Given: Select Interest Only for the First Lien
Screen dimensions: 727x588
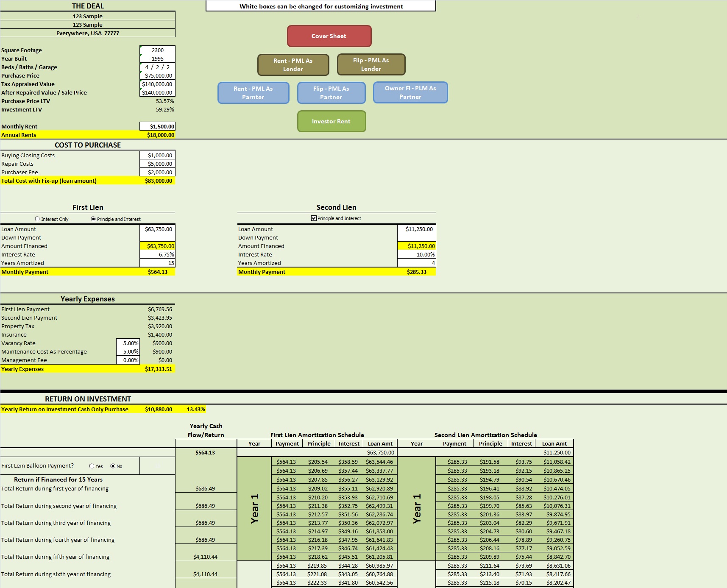Looking at the screenshot, I should (36, 219).
